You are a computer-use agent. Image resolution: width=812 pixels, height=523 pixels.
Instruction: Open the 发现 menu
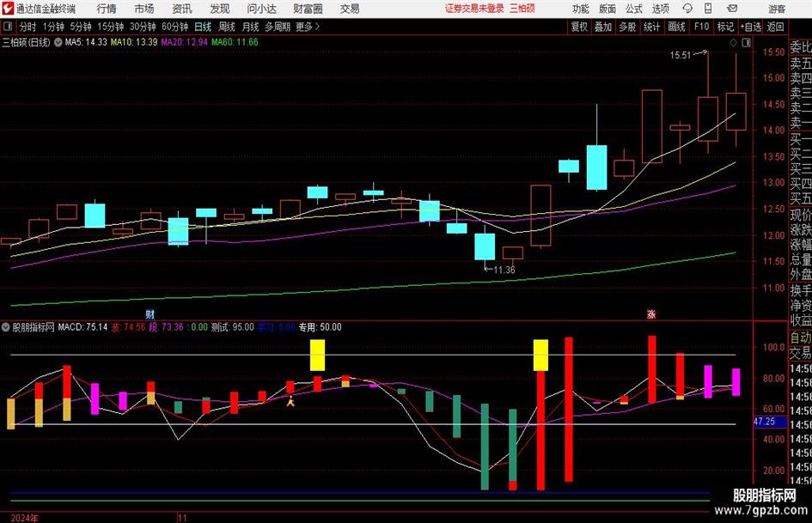[220, 9]
